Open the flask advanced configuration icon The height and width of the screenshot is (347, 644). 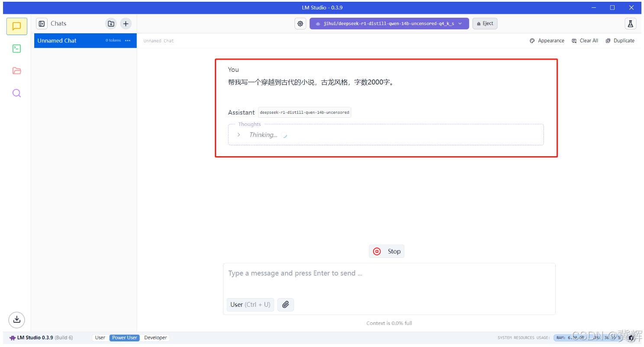tap(630, 24)
